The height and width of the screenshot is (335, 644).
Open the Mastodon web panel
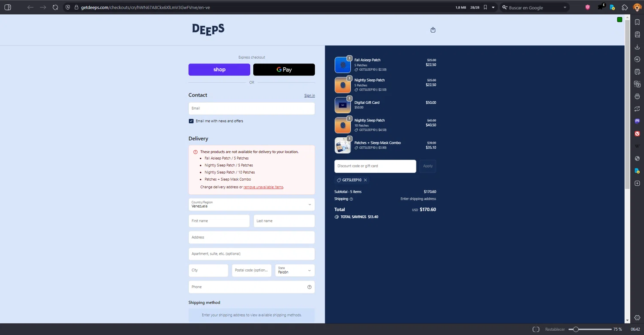637,121
